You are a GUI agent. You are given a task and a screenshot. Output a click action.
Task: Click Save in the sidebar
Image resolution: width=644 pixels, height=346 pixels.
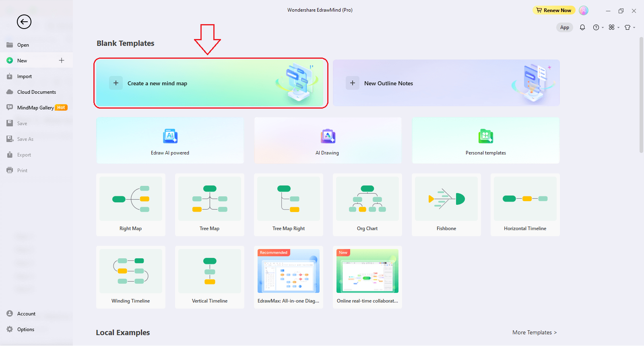[x=36, y=124]
